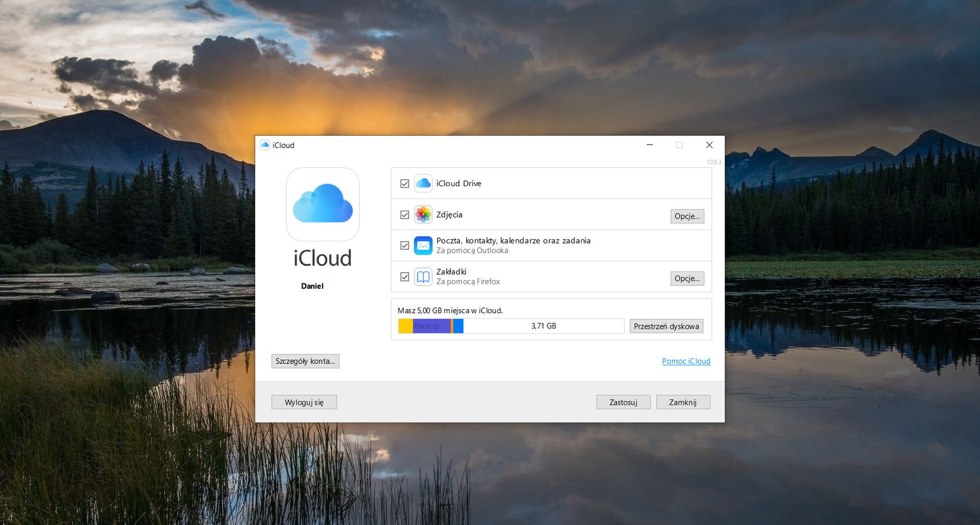Click the purple Backup storage segment

[431, 326]
